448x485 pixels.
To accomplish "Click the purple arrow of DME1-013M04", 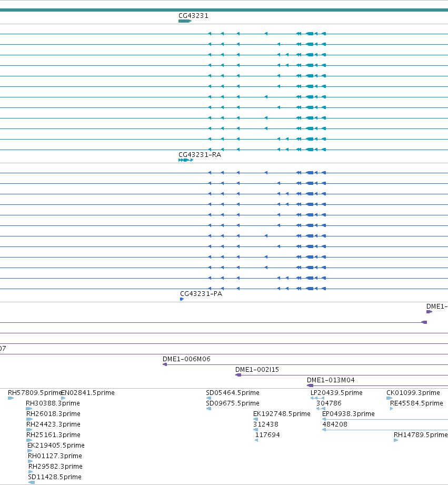I will tap(310, 385).
